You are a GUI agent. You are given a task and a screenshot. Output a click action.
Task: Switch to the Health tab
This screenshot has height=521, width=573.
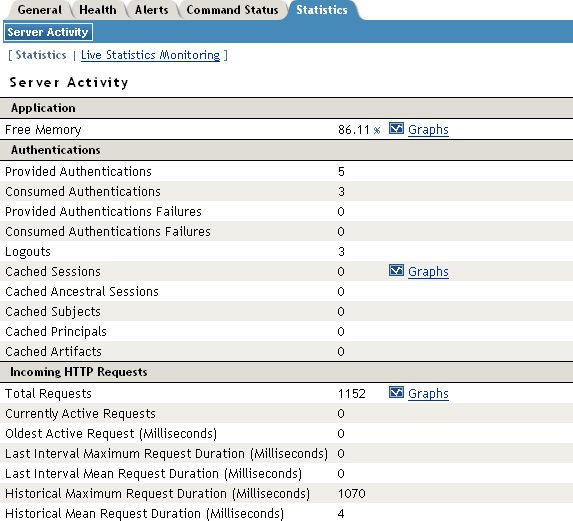(x=98, y=10)
